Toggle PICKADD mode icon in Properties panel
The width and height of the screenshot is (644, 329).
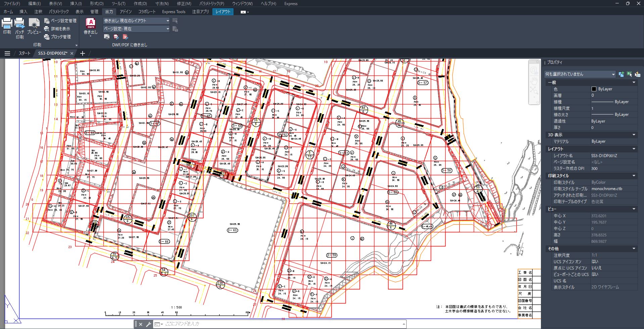pos(621,74)
